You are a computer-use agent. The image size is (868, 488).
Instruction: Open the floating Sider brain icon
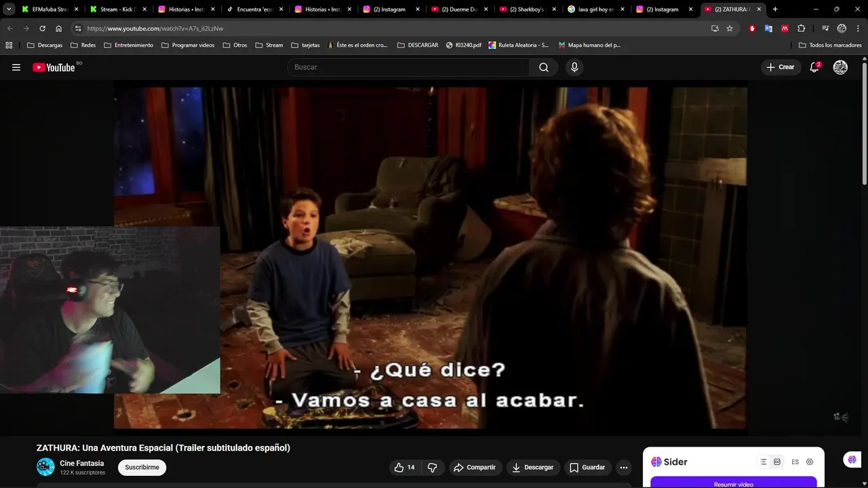pyautogui.click(x=852, y=460)
